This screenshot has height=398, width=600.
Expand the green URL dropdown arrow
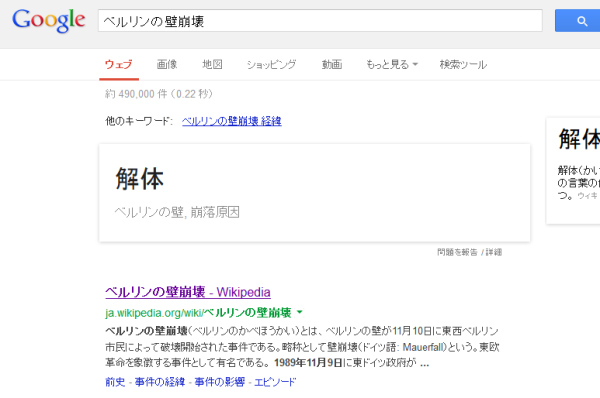(300, 312)
